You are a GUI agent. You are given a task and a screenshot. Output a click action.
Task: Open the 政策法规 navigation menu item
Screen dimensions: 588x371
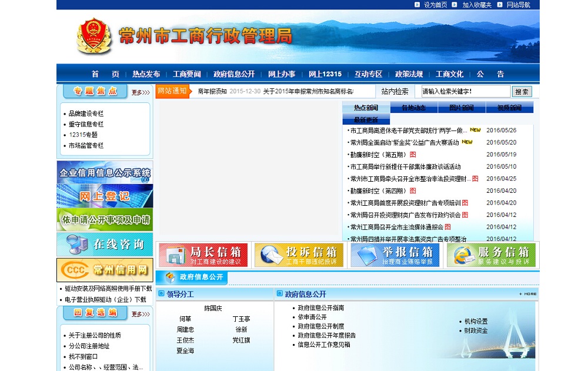(x=409, y=74)
